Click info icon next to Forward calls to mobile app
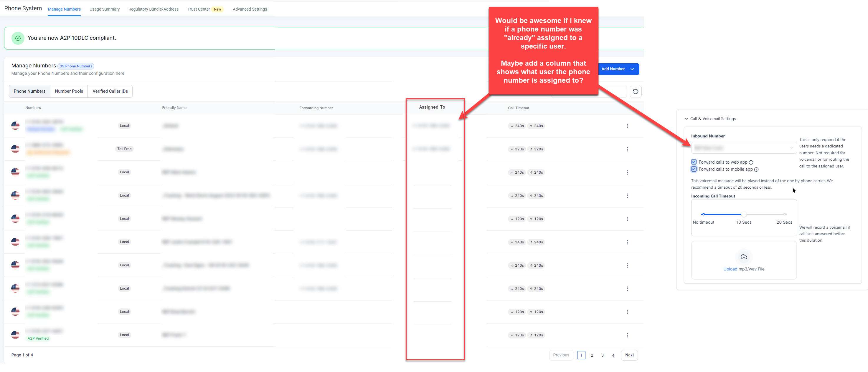Screen dimensions: 868x372 pyautogui.click(x=756, y=169)
